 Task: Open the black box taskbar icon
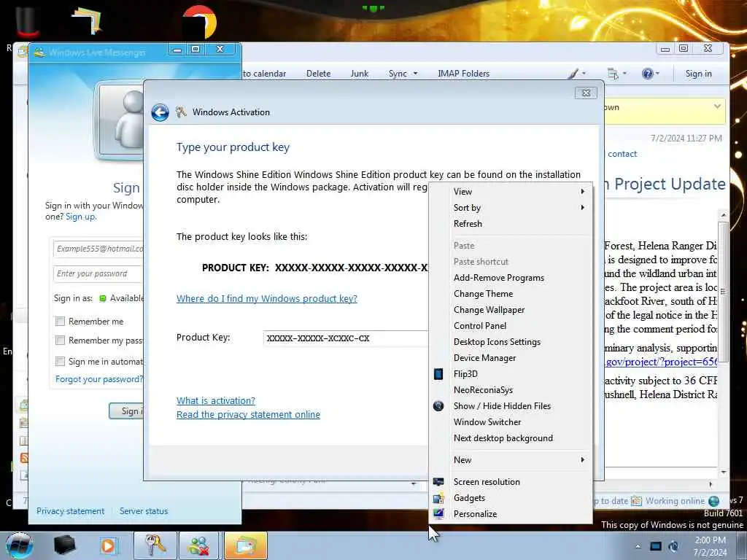(x=65, y=545)
